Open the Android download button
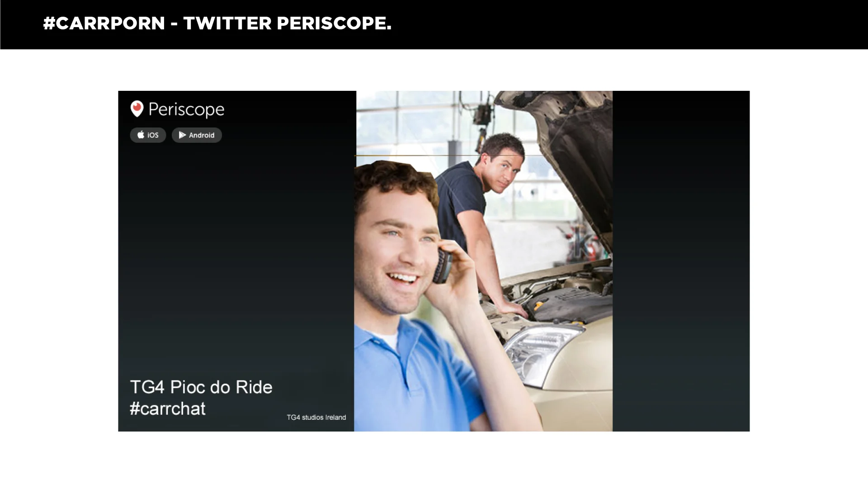This screenshot has width=868, height=488. pos(197,135)
